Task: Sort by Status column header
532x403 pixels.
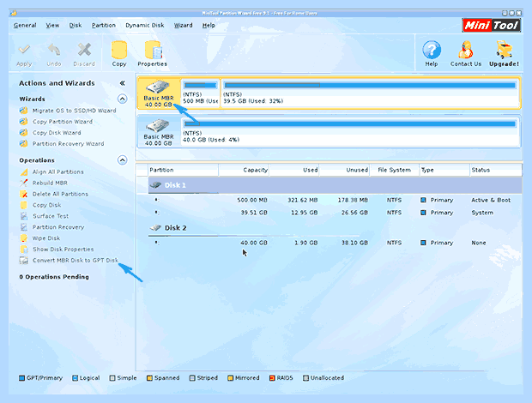Action: pos(496,170)
